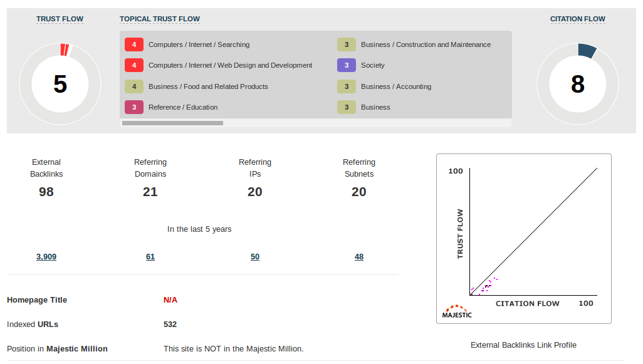Open the 48 referring subnets link

pyautogui.click(x=359, y=257)
